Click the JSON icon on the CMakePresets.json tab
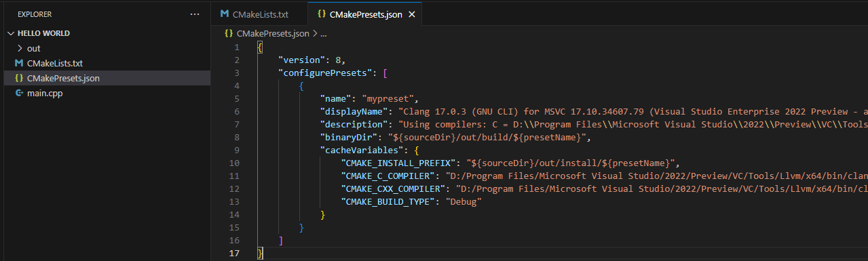 321,14
